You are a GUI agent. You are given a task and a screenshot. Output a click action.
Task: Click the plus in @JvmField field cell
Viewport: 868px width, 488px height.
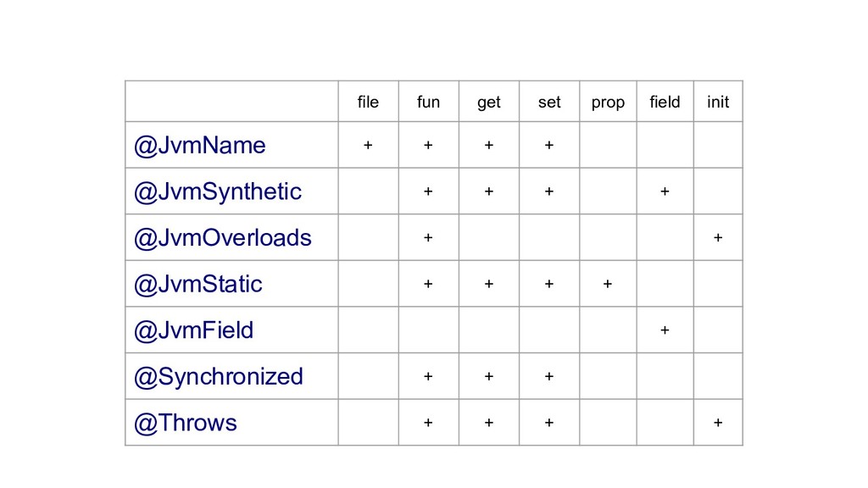[665, 330]
